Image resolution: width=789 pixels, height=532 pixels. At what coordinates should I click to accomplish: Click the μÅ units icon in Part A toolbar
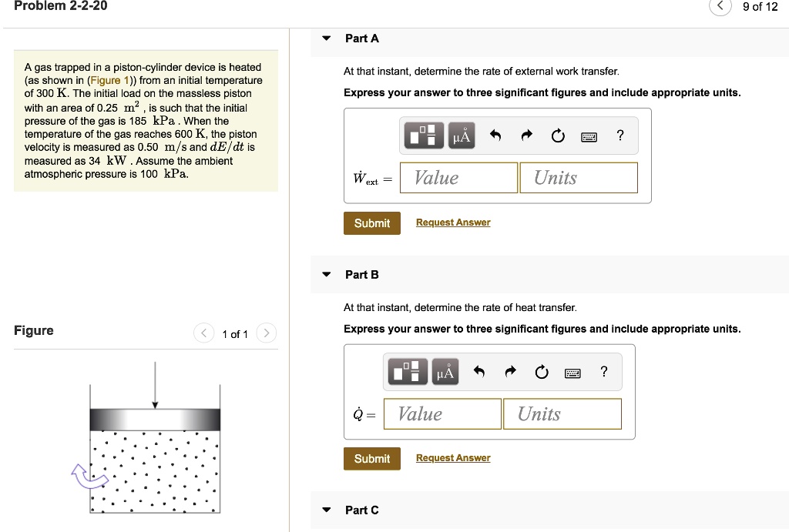click(463, 135)
